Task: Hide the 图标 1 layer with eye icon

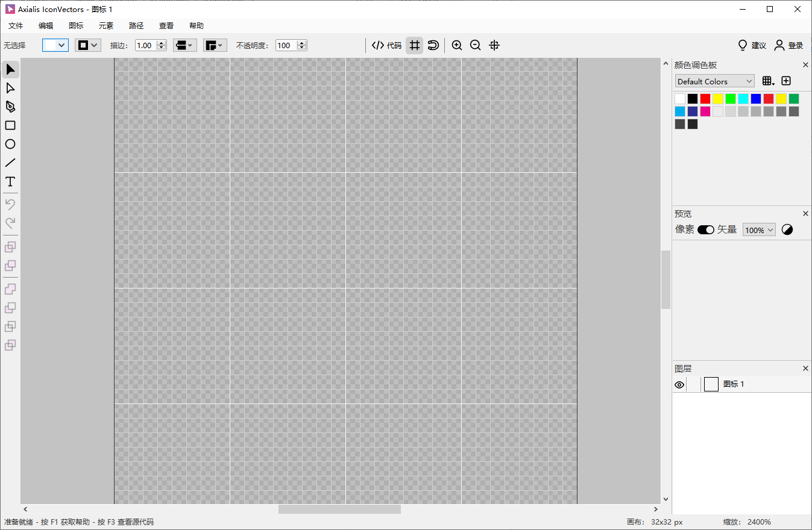Action: (679, 385)
